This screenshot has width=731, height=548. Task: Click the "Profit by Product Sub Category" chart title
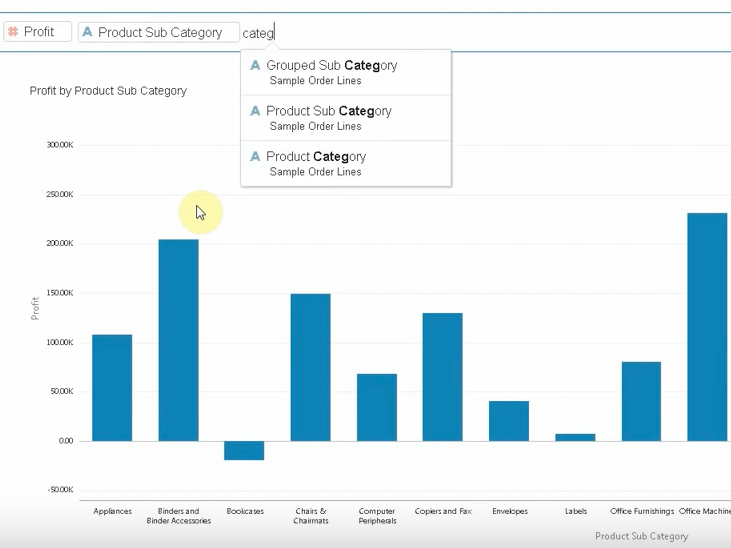click(108, 91)
